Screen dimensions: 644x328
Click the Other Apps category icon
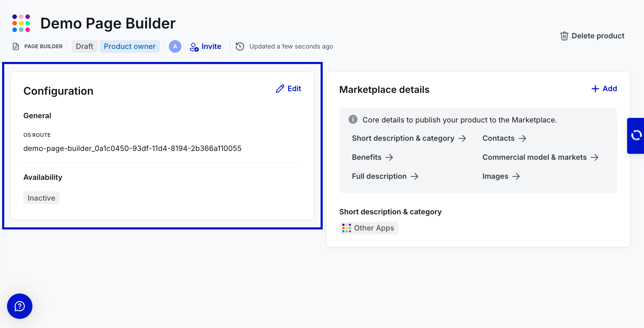point(347,228)
